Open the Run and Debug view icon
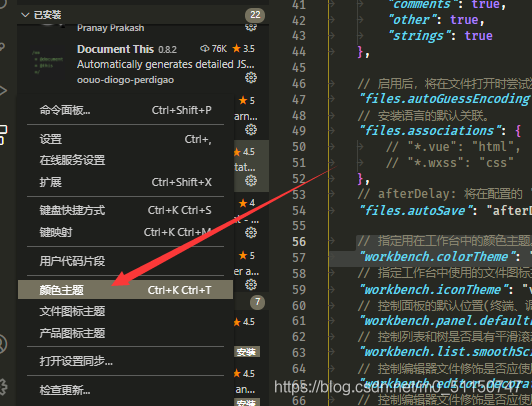 click(3, 90)
